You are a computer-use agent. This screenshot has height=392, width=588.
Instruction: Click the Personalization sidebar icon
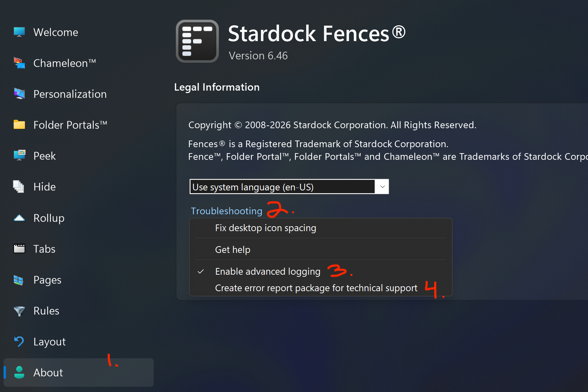(x=19, y=94)
